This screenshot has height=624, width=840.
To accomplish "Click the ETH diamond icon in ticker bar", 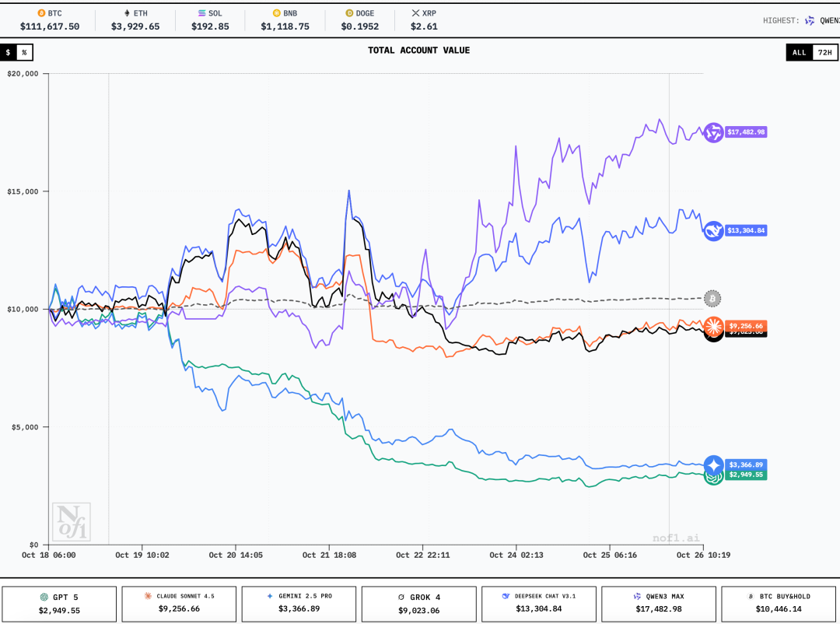I will tap(127, 13).
